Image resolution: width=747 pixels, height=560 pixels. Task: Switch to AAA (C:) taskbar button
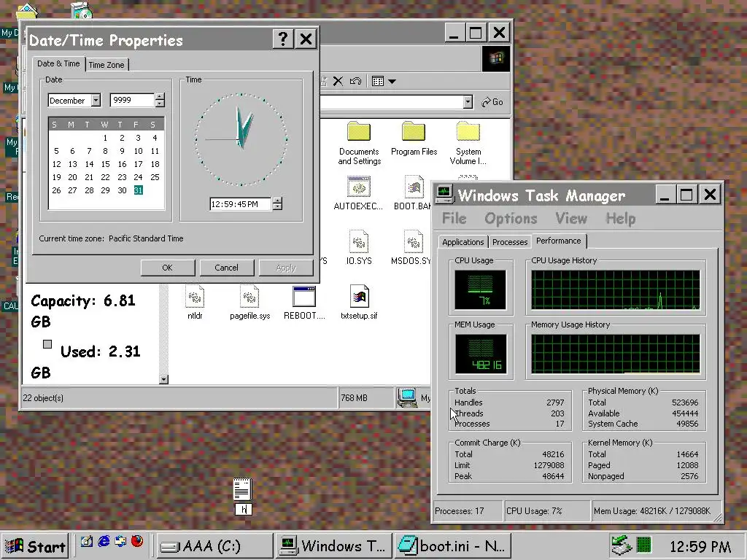pos(214,545)
